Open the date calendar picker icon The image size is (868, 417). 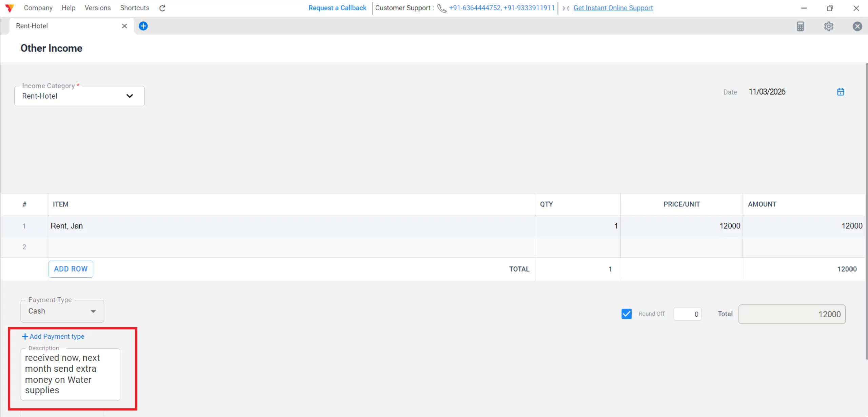[841, 92]
